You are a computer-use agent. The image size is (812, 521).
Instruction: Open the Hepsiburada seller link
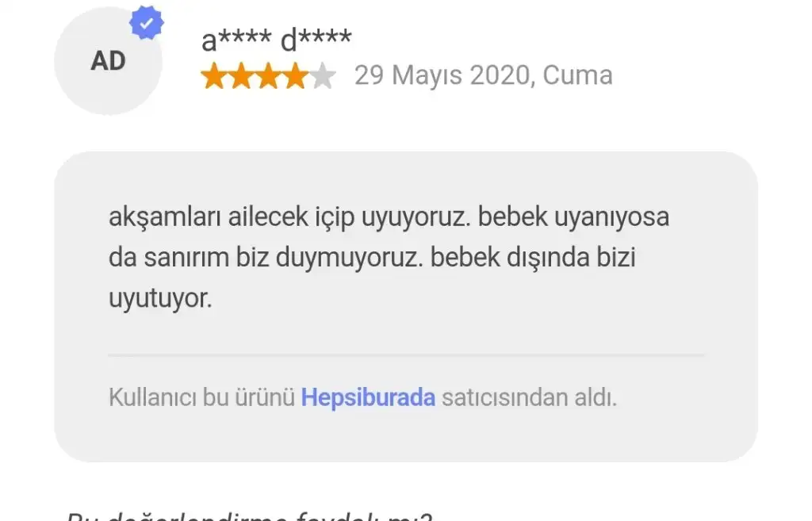368,397
